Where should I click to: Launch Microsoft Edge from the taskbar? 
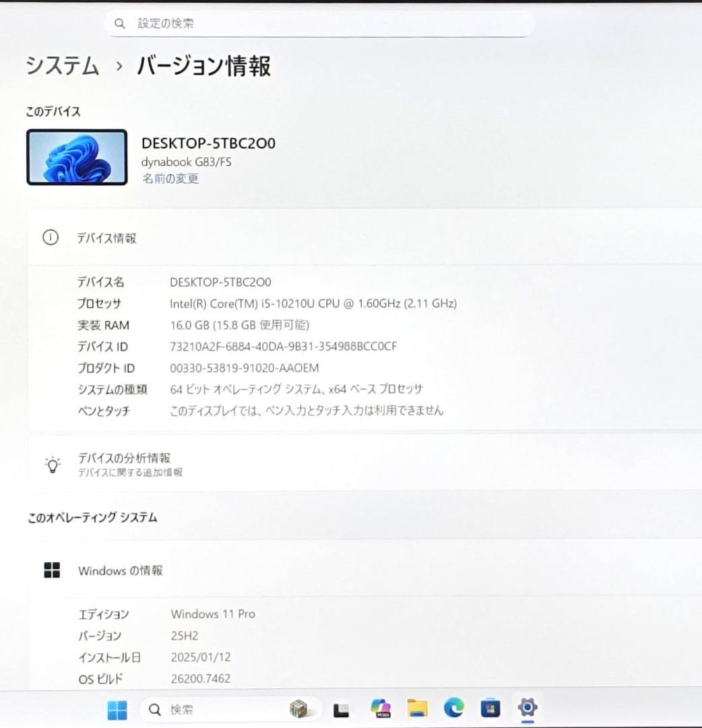click(454, 708)
